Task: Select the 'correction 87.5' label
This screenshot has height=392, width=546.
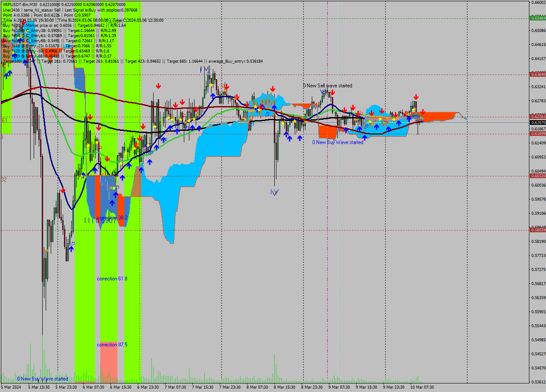Action: (x=112, y=345)
